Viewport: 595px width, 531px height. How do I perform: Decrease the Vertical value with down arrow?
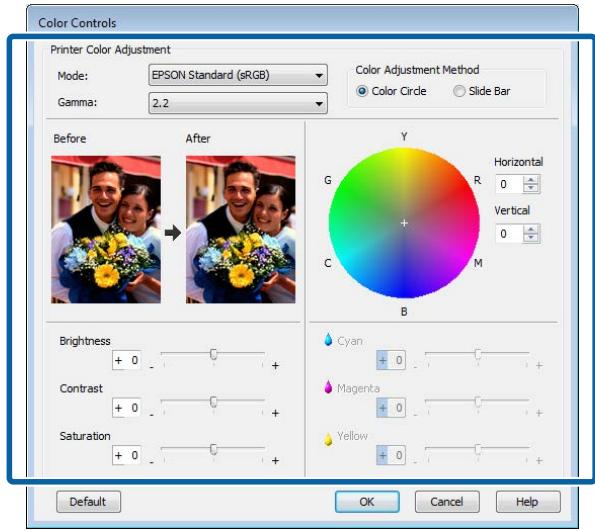tap(531, 238)
